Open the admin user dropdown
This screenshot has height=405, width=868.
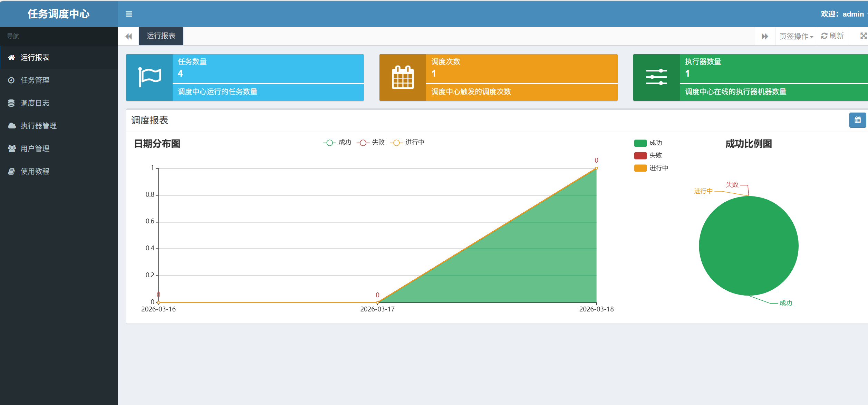pyautogui.click(x=844, y=14)
